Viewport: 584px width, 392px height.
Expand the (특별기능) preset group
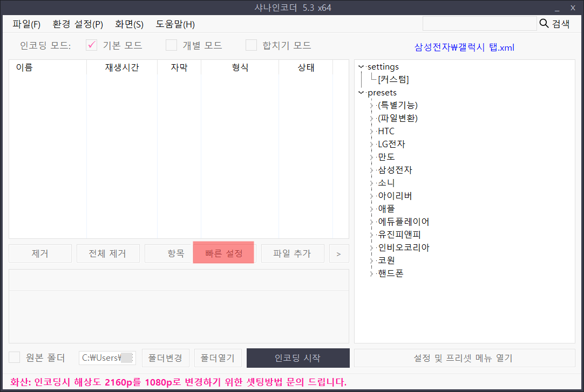click(371, 105)
